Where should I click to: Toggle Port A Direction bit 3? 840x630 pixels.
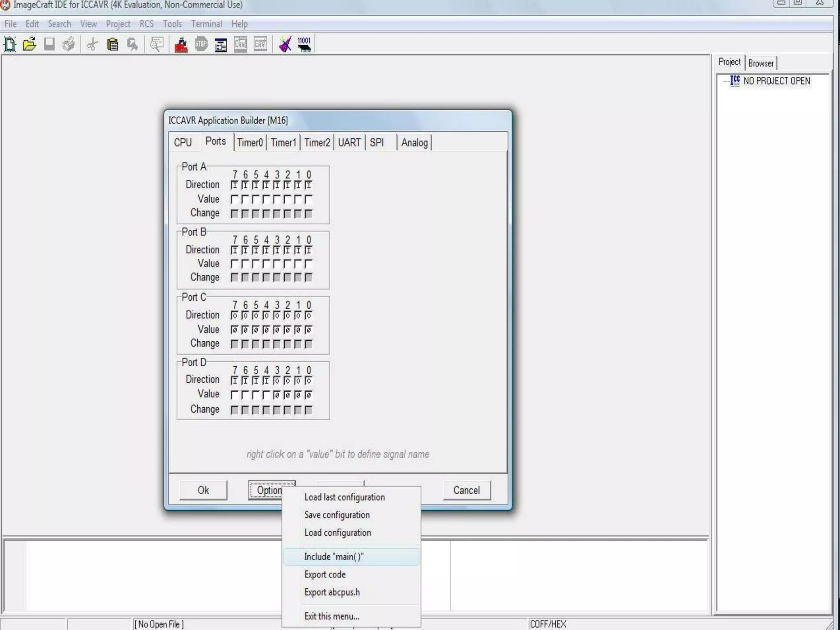(x=276, y=185)
